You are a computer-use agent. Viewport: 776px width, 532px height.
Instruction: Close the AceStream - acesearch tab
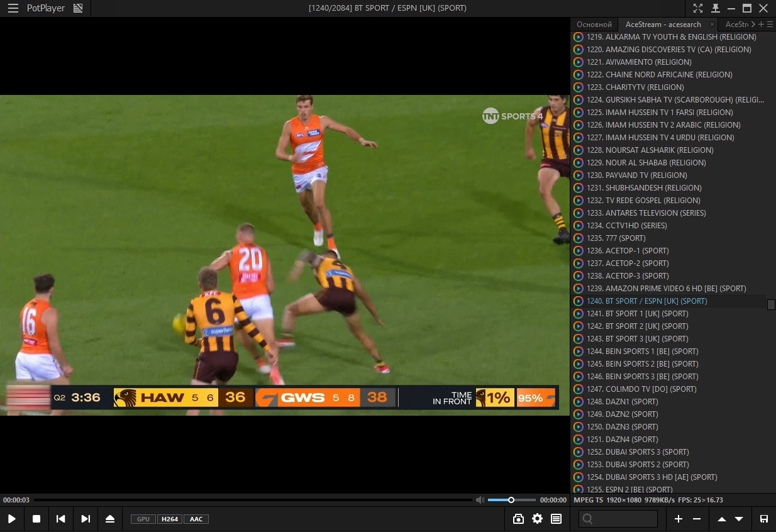[x=712, y=25]
